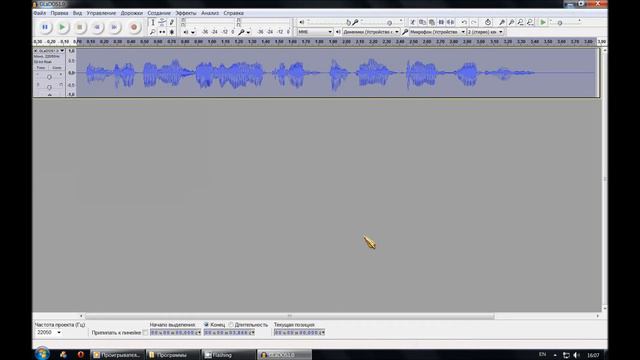Select the Multi-tool mode asterisk
This screenshot has width=640, height=360.
171,32
